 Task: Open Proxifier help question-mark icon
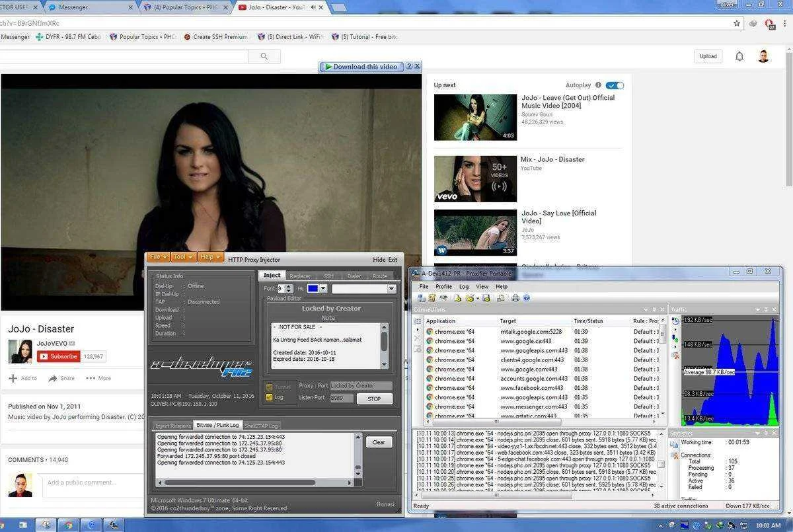(527, 298)
